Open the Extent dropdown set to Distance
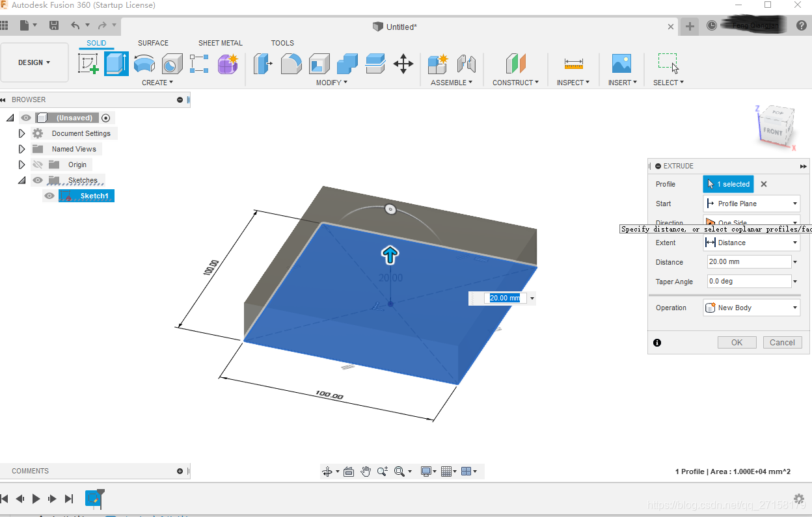The image size is (812, 517). click(x=751, y=243)
